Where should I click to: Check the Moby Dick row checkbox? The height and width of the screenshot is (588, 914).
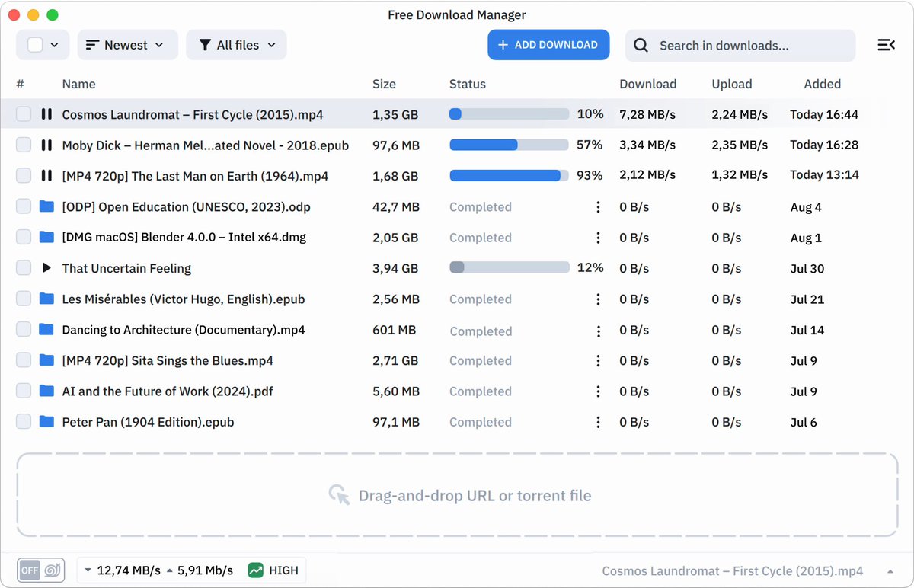pos(24,145)
